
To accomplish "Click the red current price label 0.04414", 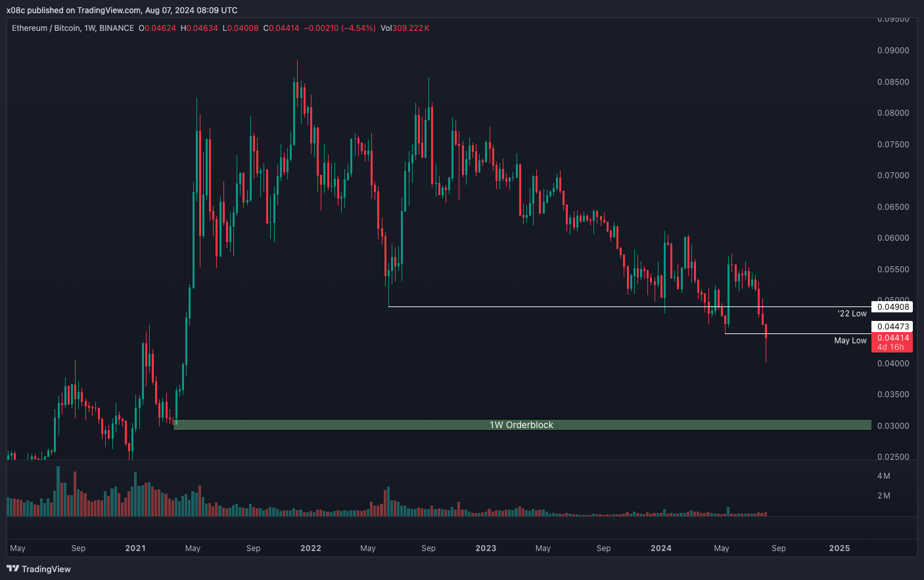I will [x=892, y=338].
